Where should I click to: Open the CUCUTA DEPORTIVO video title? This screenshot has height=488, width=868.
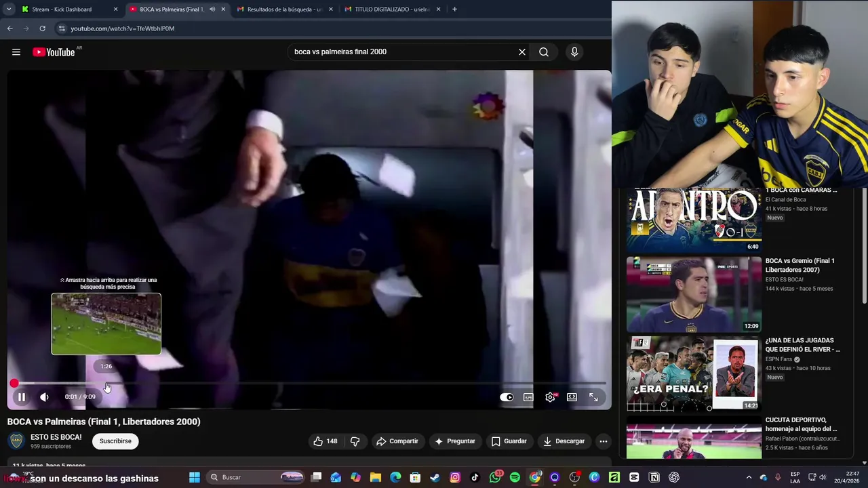coord(802,424)
